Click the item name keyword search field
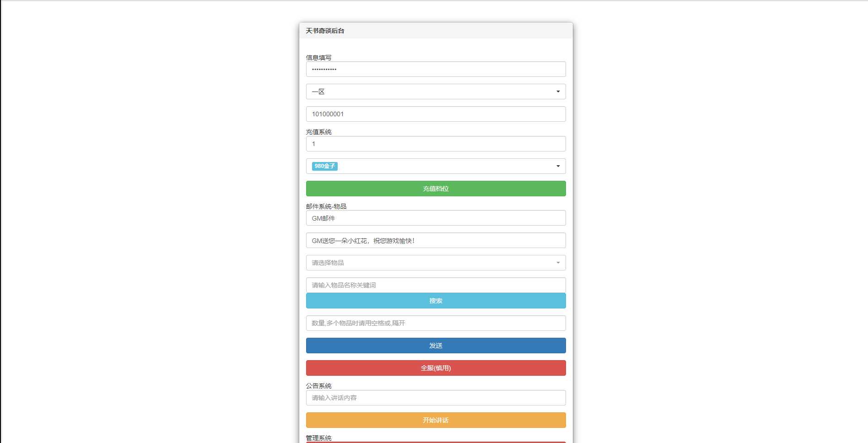 pos(436,285)
